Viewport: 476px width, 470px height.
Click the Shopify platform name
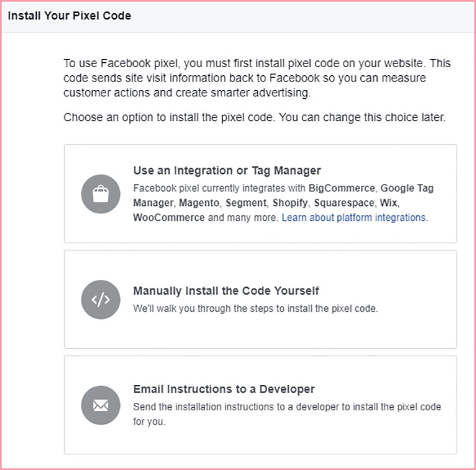290,203
